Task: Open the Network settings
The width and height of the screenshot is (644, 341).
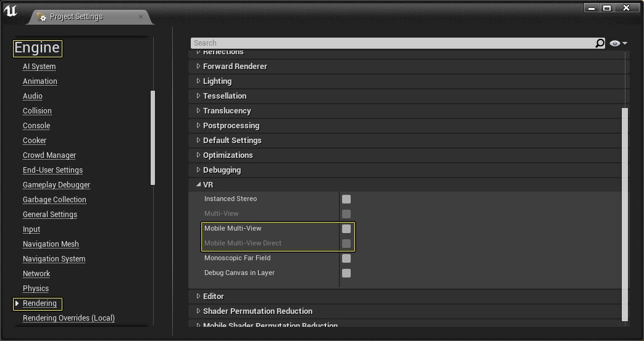Action: (x=36, y=273)
